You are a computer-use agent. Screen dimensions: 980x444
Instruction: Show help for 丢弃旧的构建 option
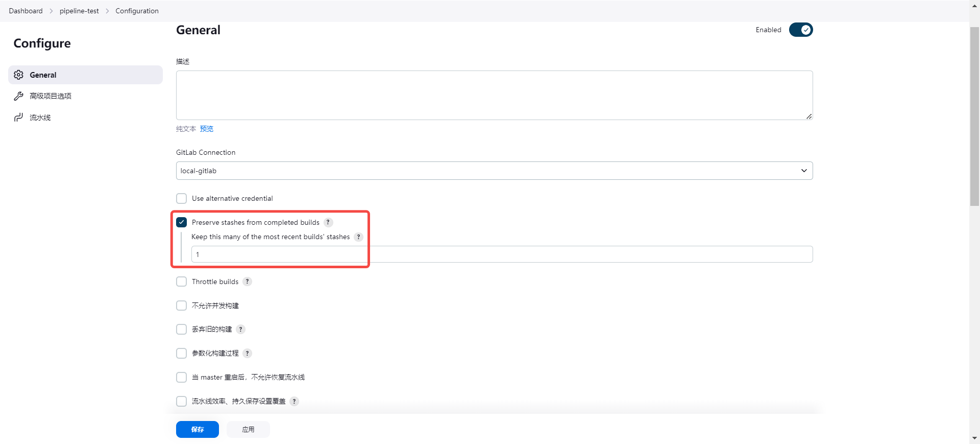tap(240, 330)
